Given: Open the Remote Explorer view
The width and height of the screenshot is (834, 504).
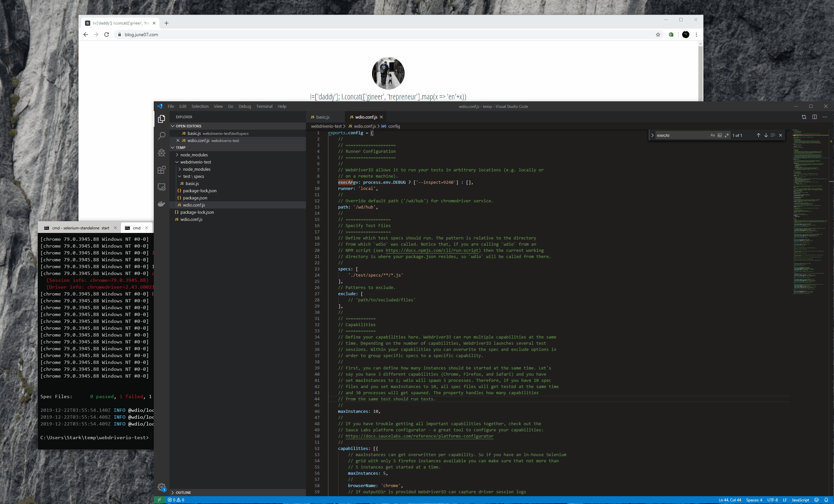Looking at the screenshot, I should (x=162, y=187).
